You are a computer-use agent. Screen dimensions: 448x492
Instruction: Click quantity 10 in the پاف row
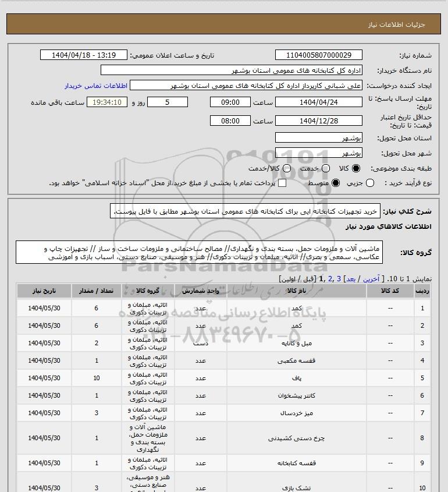click(96, 378)
